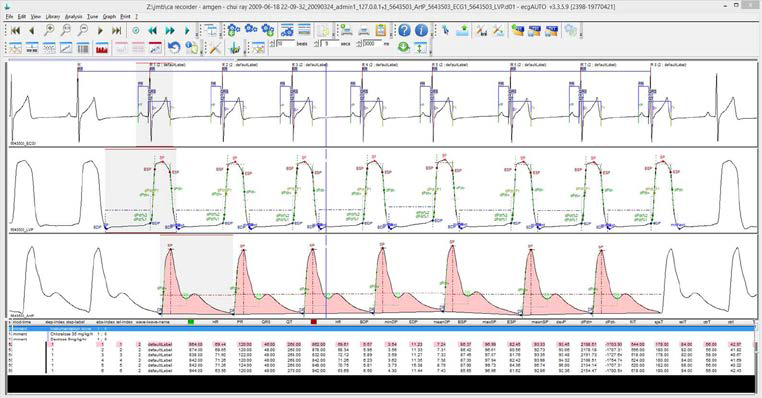Open help with blue question mark icon
This screenshot has height=398, width=762.
pyautogui.click(x=404, y=30)
